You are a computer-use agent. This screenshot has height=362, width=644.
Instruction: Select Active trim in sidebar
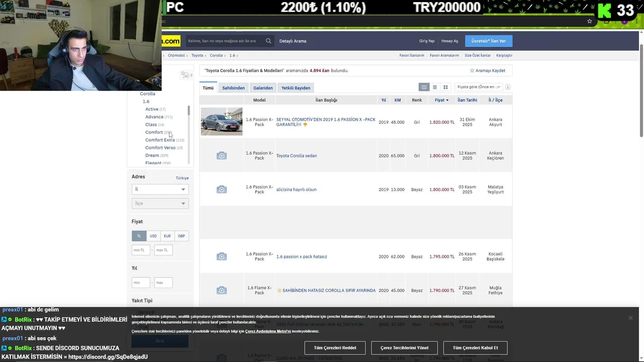click(151, 109)
